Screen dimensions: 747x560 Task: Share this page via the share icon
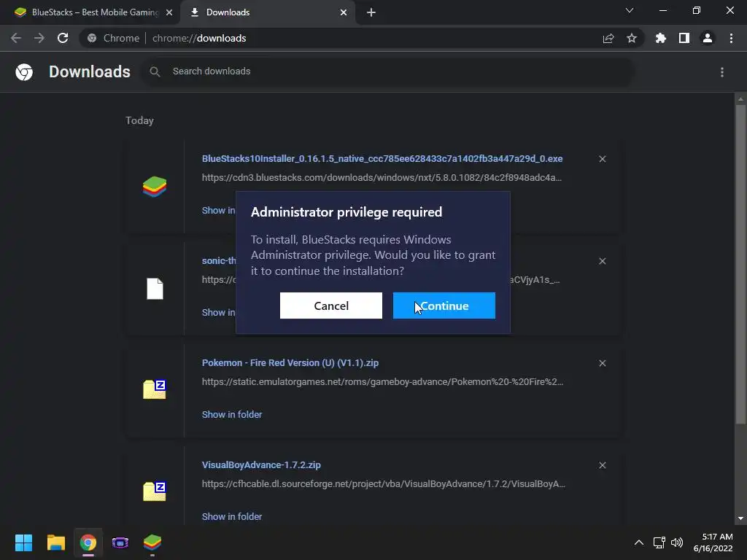coord(608,38)
